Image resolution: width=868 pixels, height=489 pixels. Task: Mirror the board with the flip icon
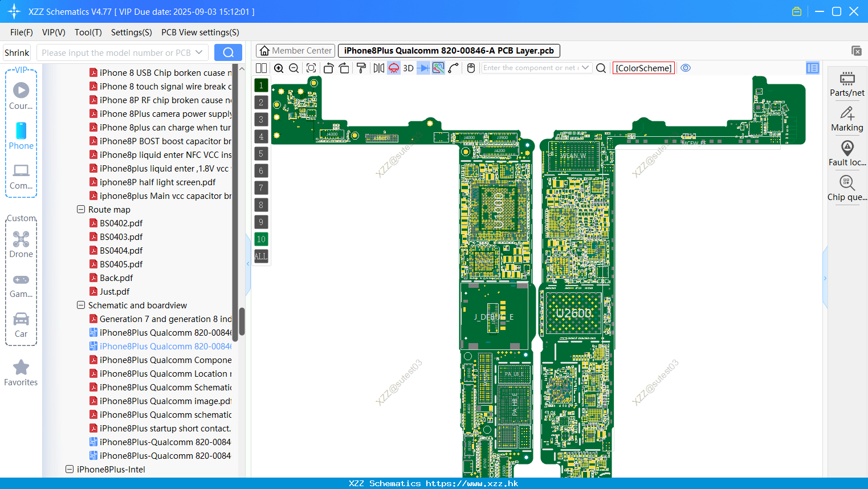click(379, 68)
